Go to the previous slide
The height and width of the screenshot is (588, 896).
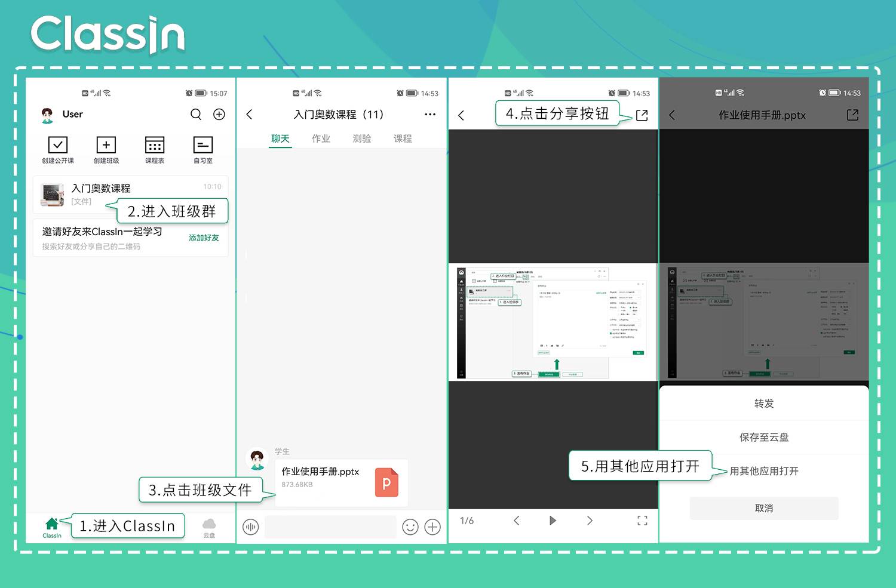[x=517, y=521]
